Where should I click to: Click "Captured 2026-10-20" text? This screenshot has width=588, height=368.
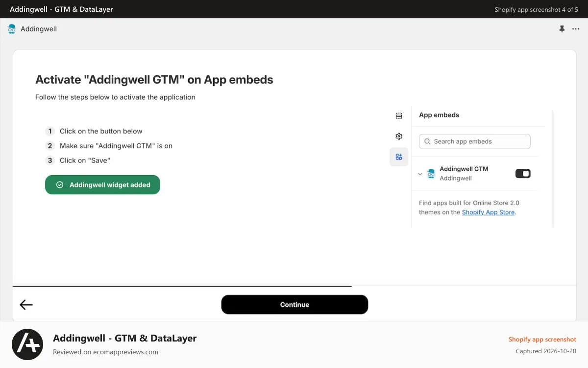[546, 351]
